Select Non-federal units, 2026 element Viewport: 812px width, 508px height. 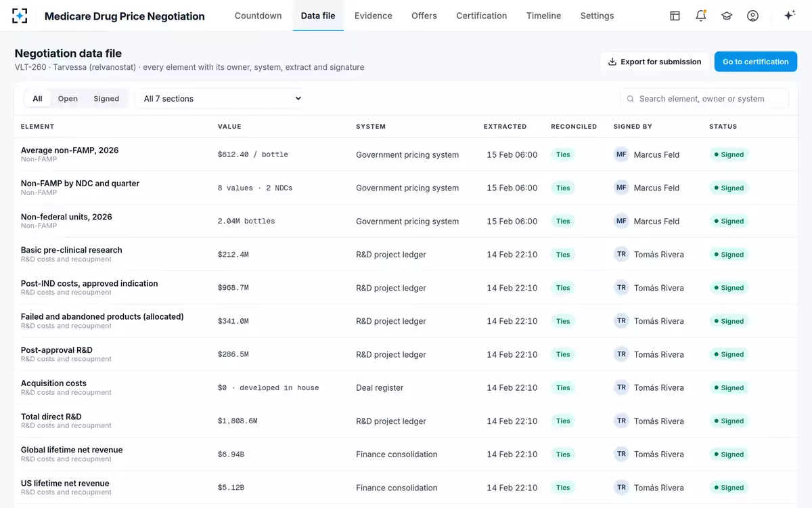pyautogui.click(x=66, y=217)
